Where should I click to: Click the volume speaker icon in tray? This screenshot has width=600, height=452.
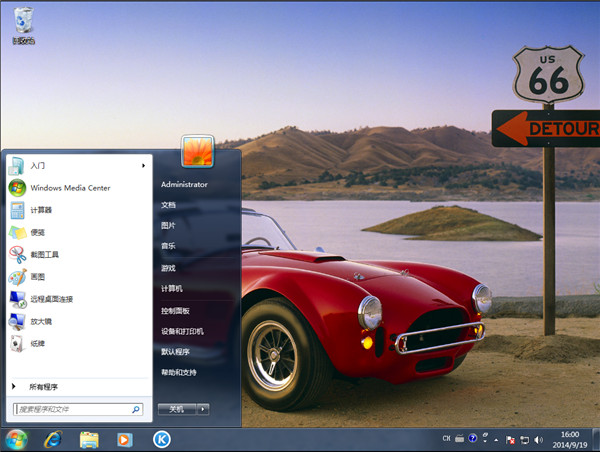point(538,439)
